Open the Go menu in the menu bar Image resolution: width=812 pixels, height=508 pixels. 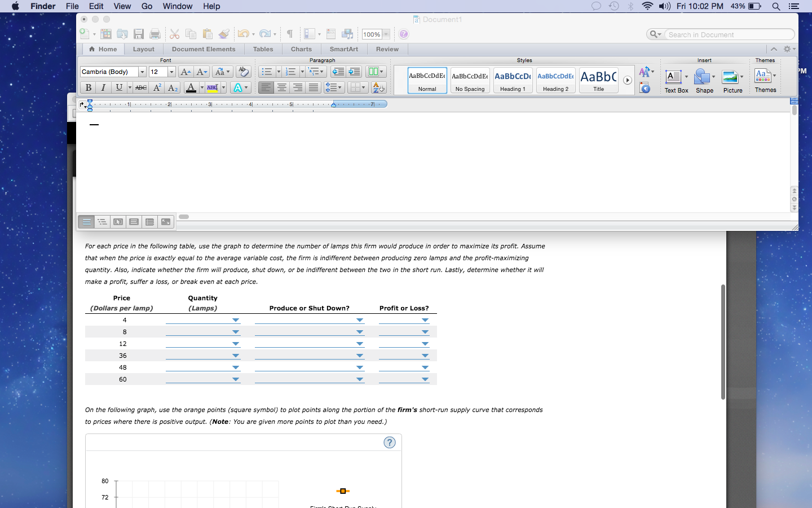147,6
